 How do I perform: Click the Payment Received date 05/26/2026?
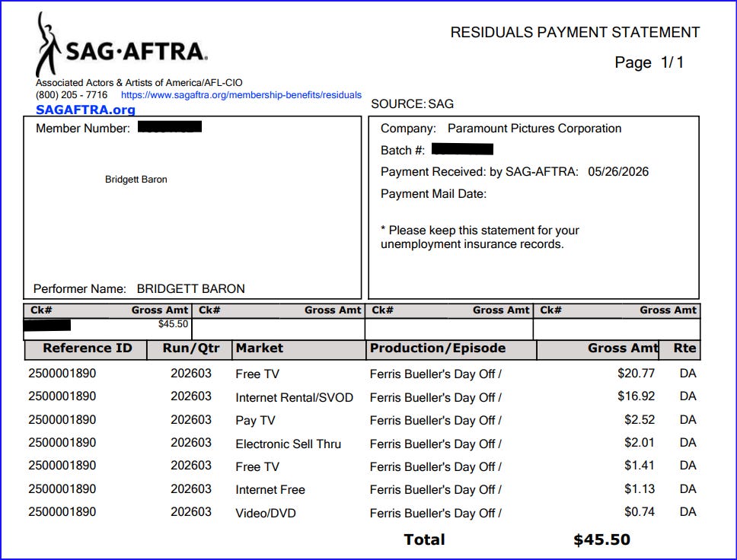pos(618,171)
